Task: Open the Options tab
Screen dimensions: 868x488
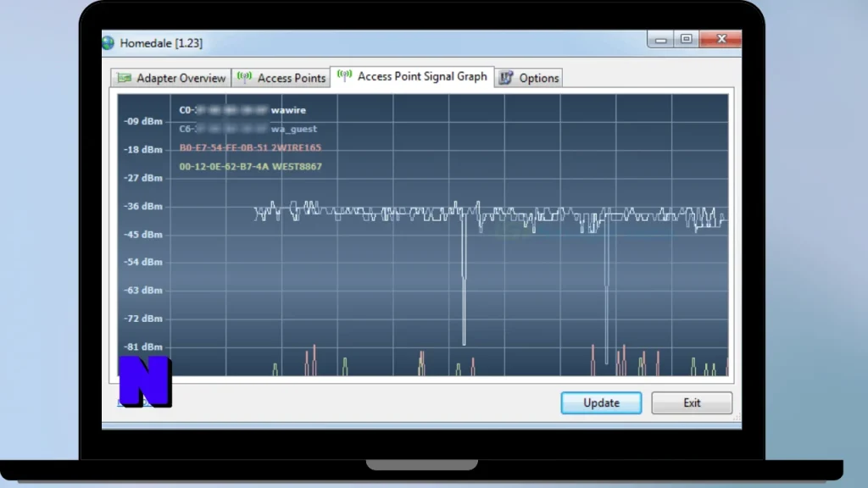Action: [529, 78]
